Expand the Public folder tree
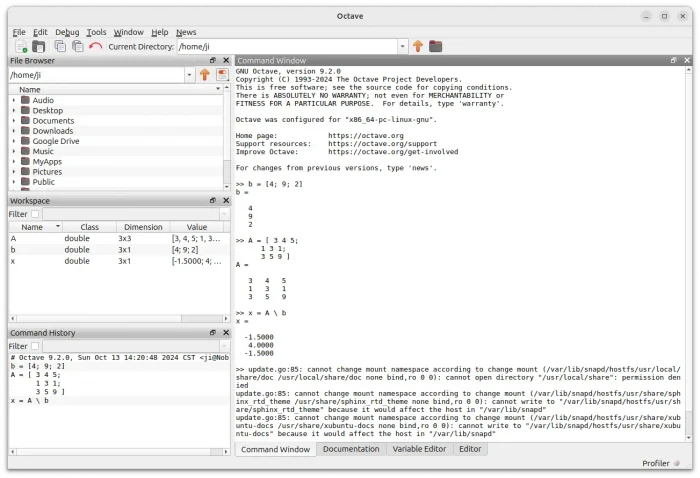700x478 pixels. tap(14, 182)
